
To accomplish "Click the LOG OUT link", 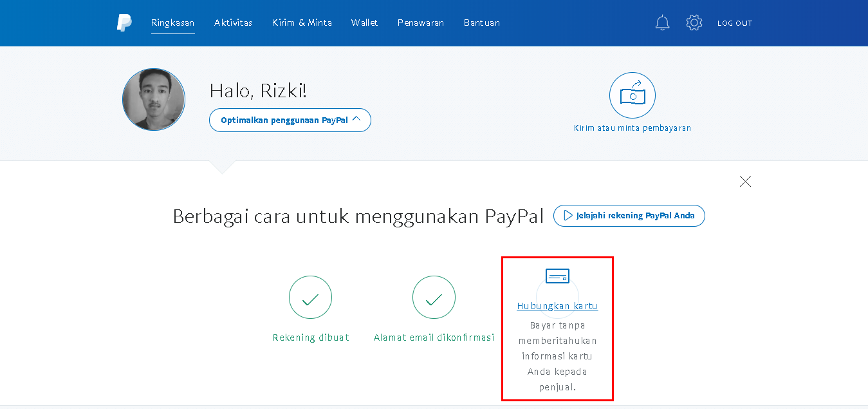I will [735, 23].
